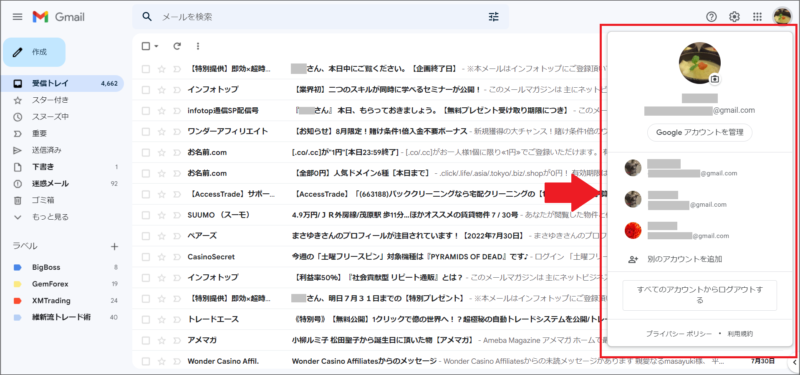This screenshot has height=375, width=800.
Task: Click the search magnifier icon
Action: click(147, 17)
